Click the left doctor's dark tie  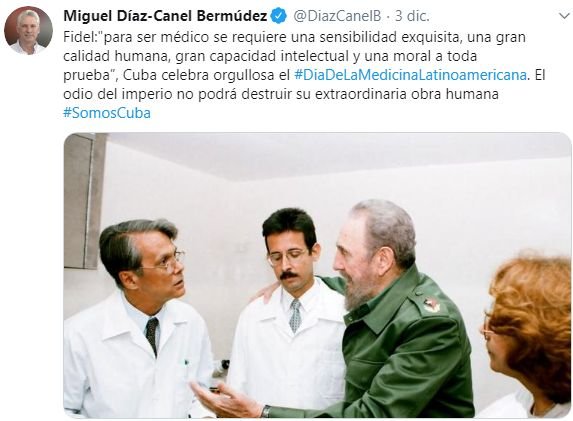tap(152, 335)
